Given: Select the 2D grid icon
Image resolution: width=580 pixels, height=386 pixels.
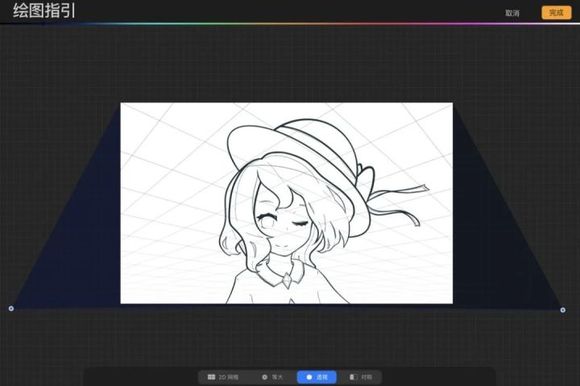Looking at the screenshot, I should 211,377.
